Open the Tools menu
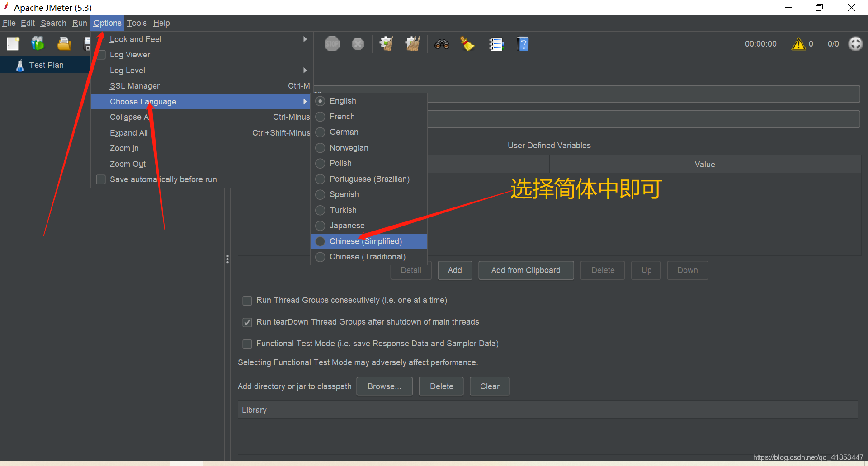 pos(137,23)
